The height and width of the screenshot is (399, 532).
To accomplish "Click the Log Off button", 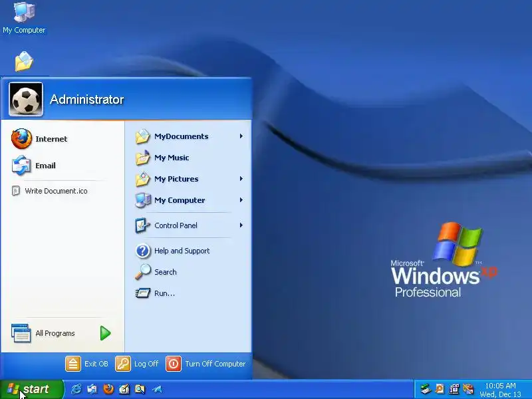I will pyautogui.click(x=137, y=364).
